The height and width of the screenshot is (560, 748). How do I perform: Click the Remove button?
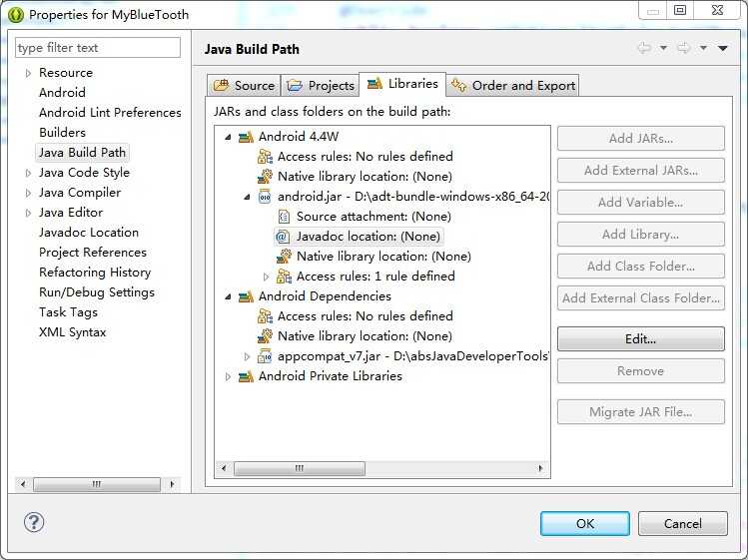click(641, 371)
